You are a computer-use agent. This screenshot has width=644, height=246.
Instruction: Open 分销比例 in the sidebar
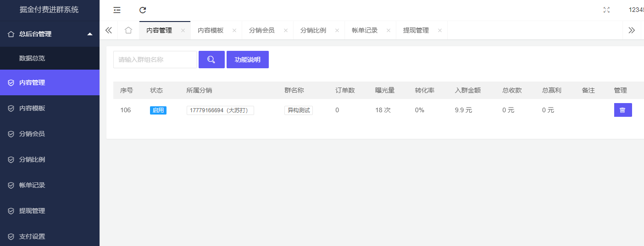point(32,159)
